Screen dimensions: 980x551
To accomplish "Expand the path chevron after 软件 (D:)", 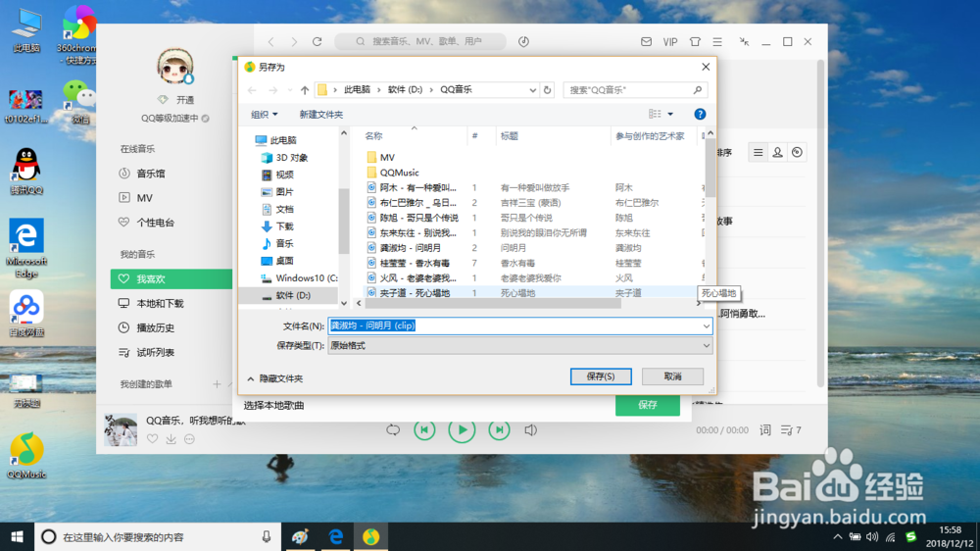I will click(431, 90).
